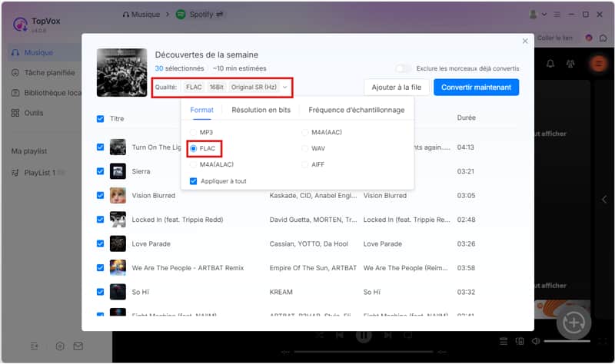Switch to the Fréquence d'échantillonnage tab
The width and height of the screenshot is (615, 364).
click(357, 110)
